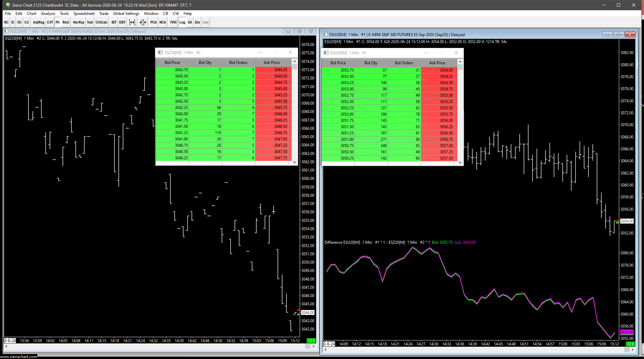The image size is (644, 359).
Task: Select the Rect drawing tool
Action: 66,22
